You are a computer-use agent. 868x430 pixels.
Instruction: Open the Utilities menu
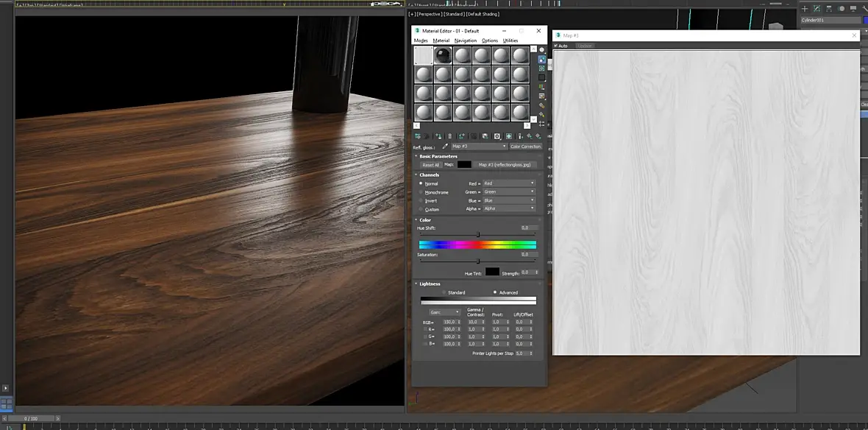pos(510,40)
